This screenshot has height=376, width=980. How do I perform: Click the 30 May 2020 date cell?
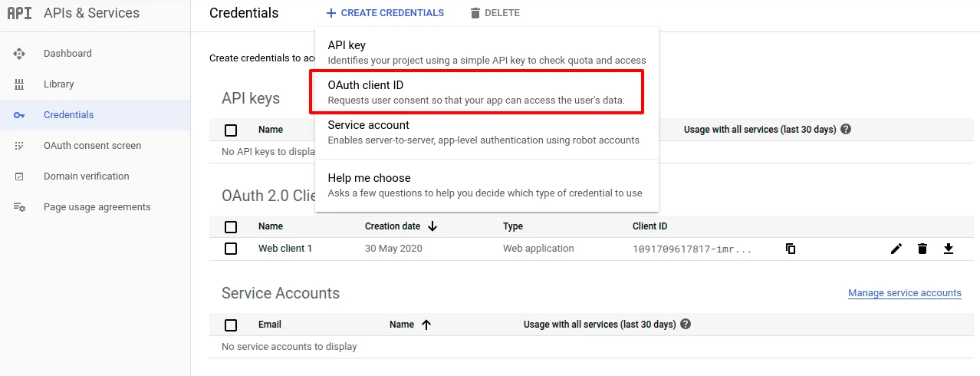393,249
